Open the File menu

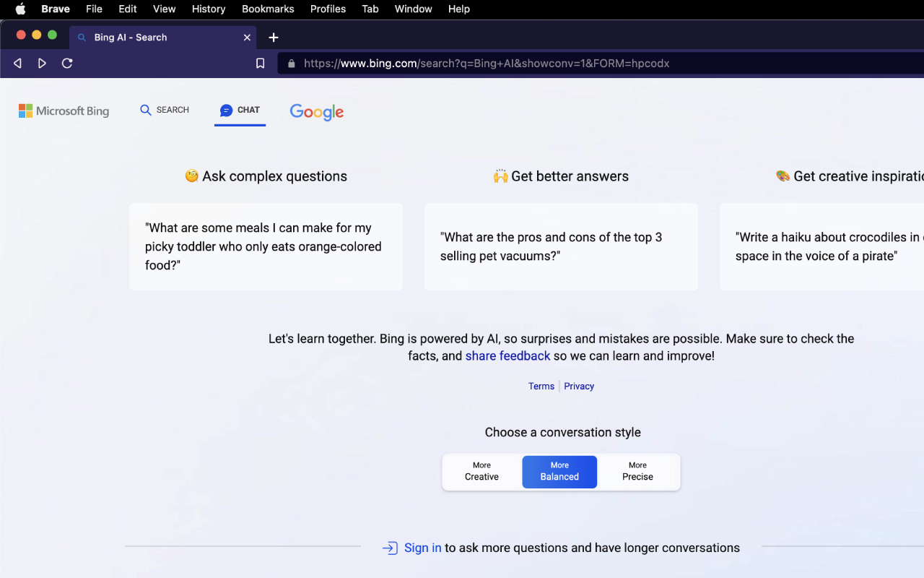[94, 9]
